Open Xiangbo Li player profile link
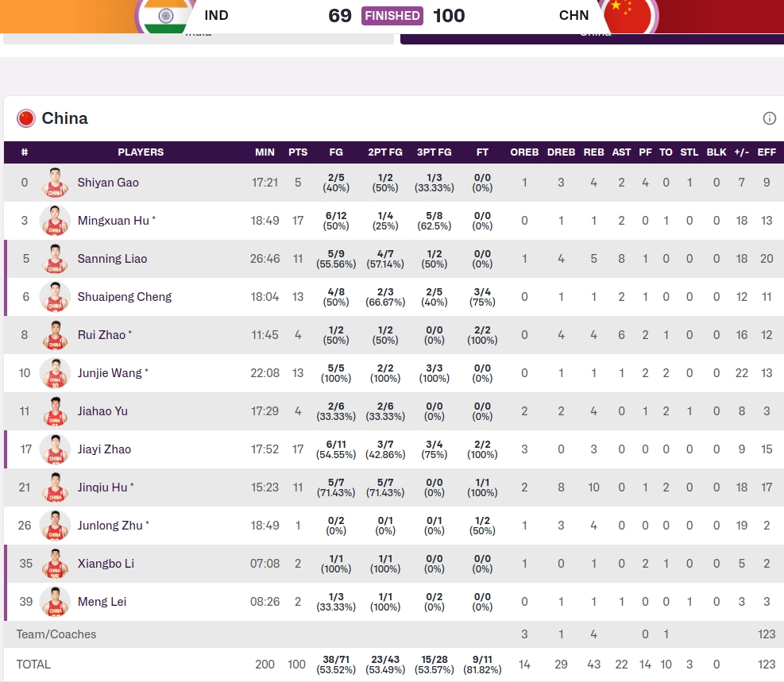 point(106,564)
